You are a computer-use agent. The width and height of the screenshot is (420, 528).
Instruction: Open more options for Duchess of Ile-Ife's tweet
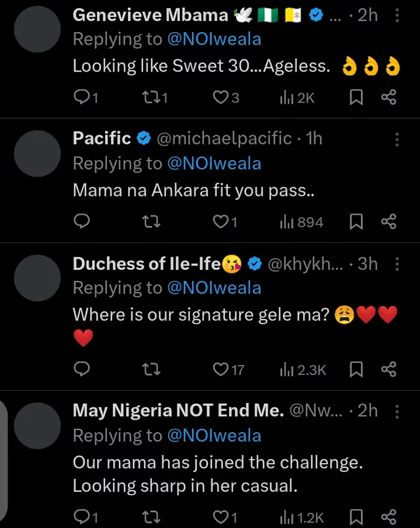(x=396, y=264)
